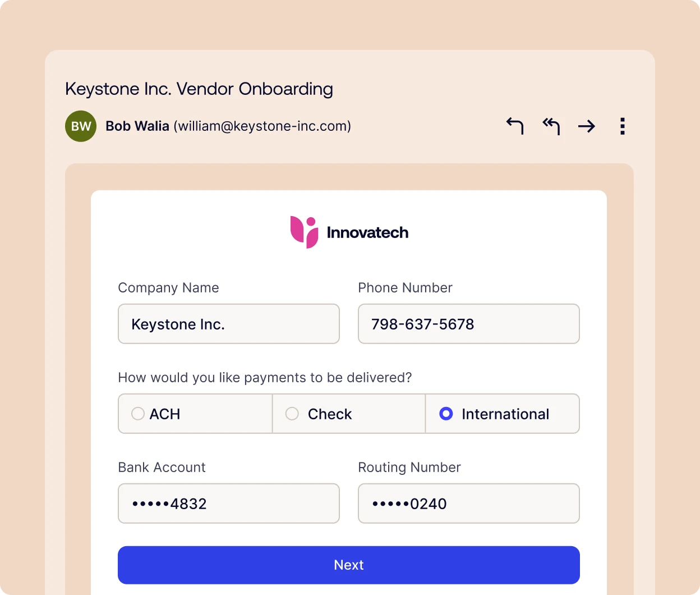This screenshot has width=700, height=595.
Task: Edit the Routing Number field
Action: (468, 504)
